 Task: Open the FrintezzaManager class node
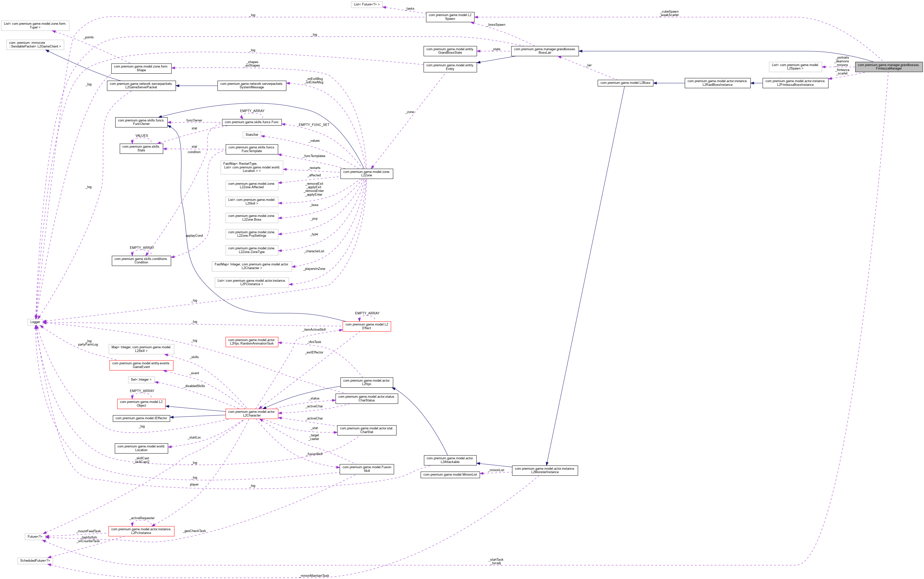[888, 67]
